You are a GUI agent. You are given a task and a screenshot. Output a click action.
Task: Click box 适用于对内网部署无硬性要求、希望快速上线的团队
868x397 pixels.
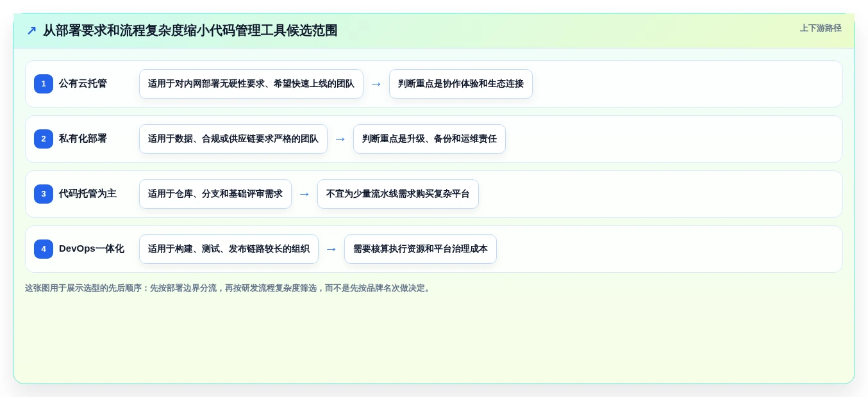tap(251, 84)
